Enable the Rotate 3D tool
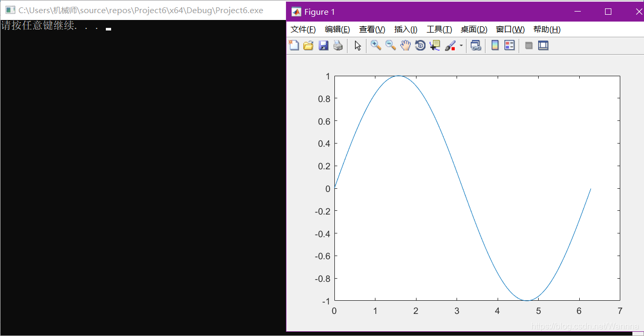Screen dimensions: 644x336 pos(420,45)
